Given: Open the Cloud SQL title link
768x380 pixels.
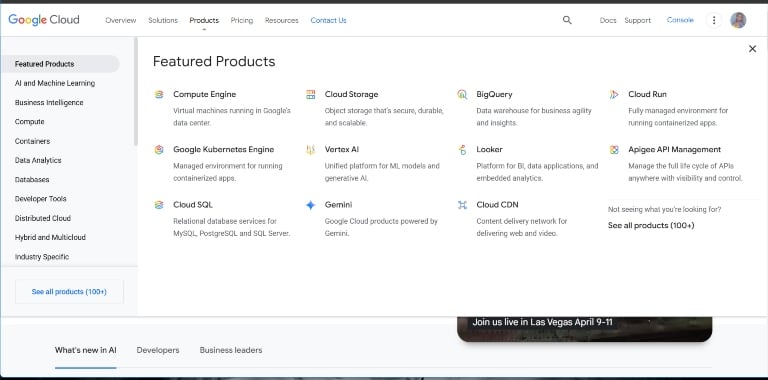Looking at the screenshot, I should (192, 205).
